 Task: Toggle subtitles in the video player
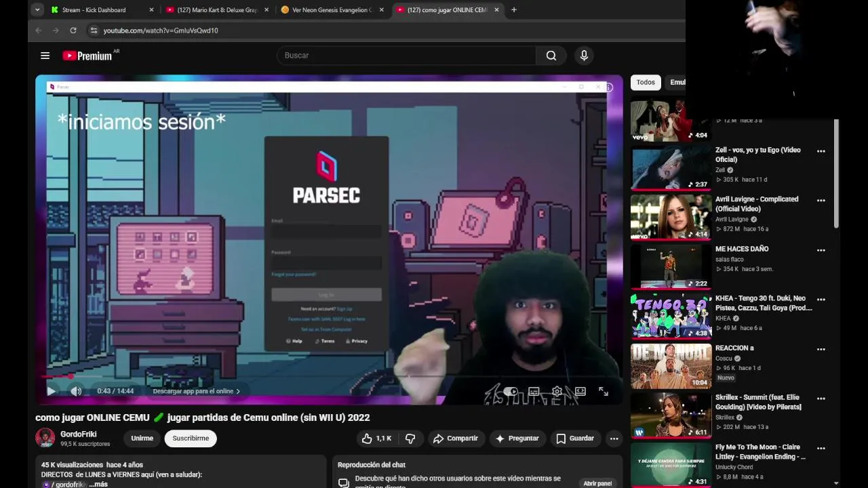pos(534,391)
